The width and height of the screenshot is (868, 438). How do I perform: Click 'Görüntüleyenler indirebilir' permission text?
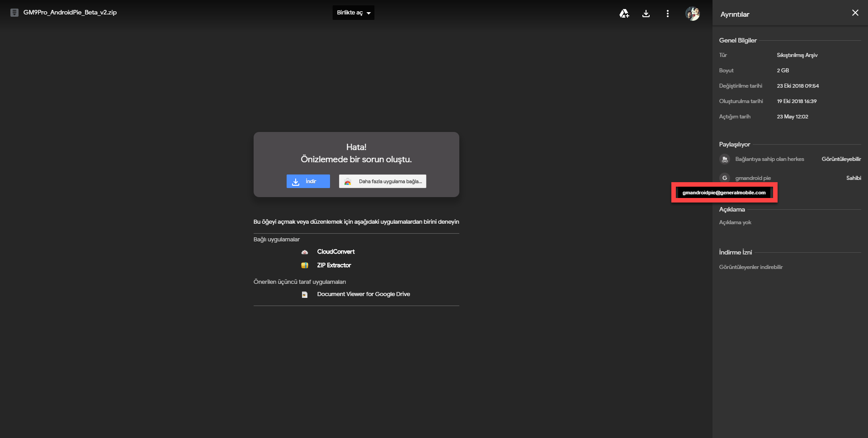point(751,267)
